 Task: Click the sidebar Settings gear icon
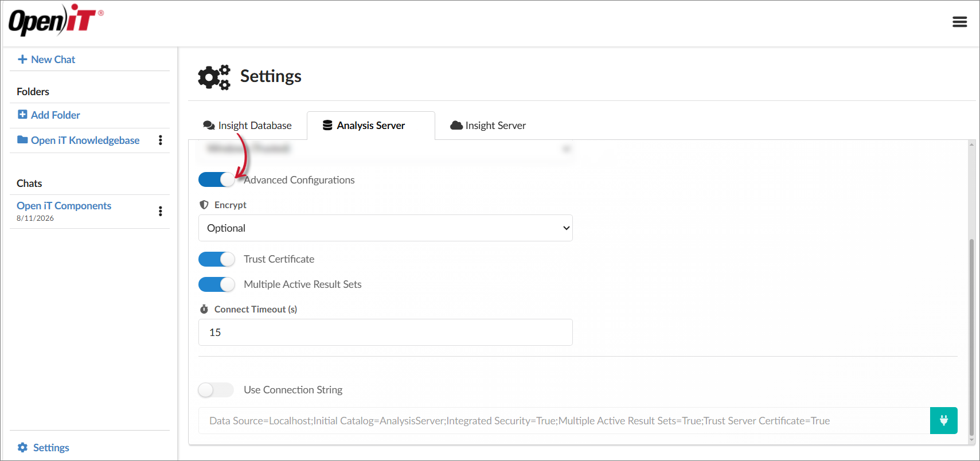[x=22, y=447]
